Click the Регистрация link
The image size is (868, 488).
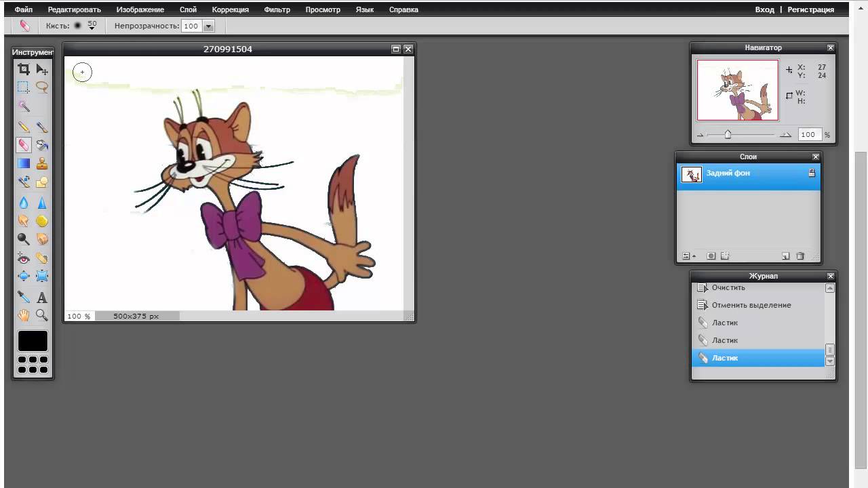pyautogui.click(x=810, y=9)
